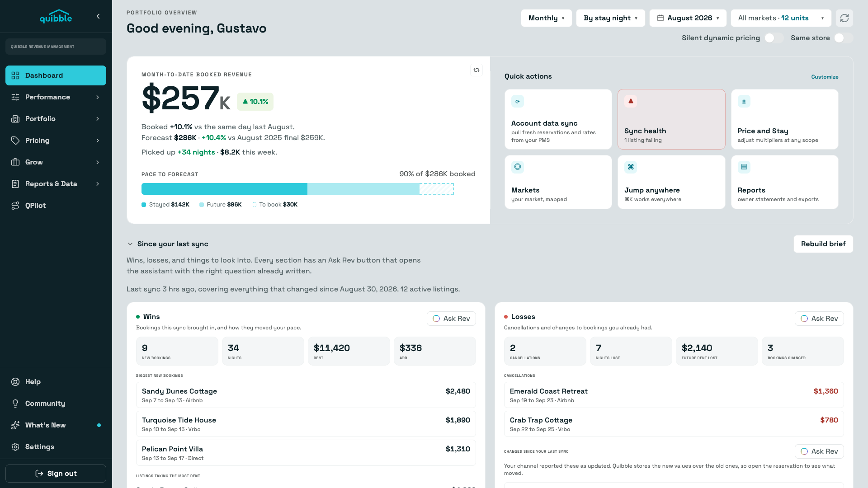868x488 pixels.
Task: Click the Quibble logo
Action: [56, 16]
